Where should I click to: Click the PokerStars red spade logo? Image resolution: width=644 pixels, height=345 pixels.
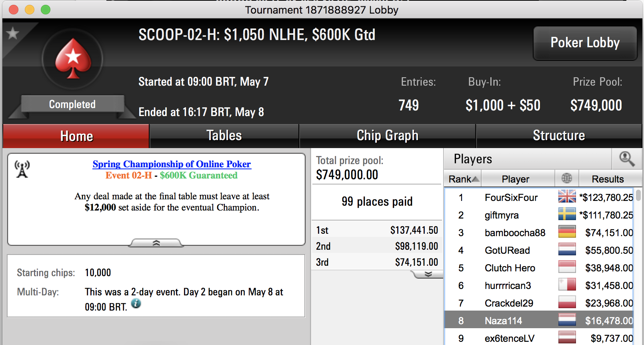(73, 59)
